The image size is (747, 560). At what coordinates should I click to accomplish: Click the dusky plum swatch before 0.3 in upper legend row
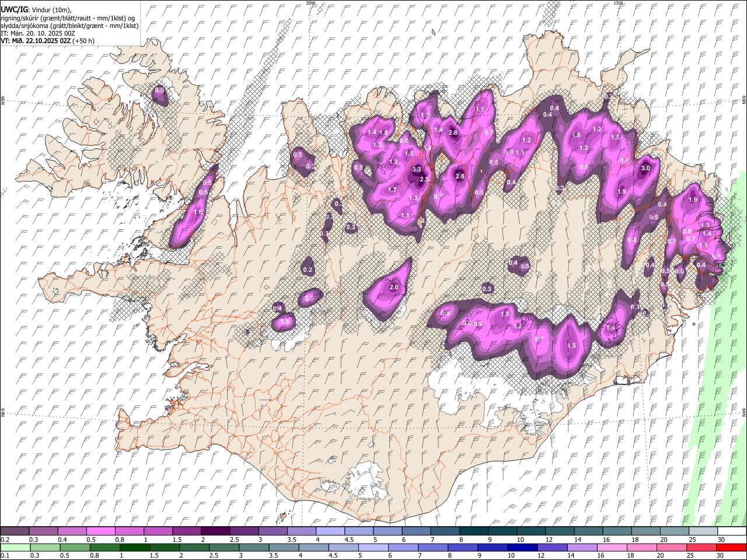[x=15, y=531]
